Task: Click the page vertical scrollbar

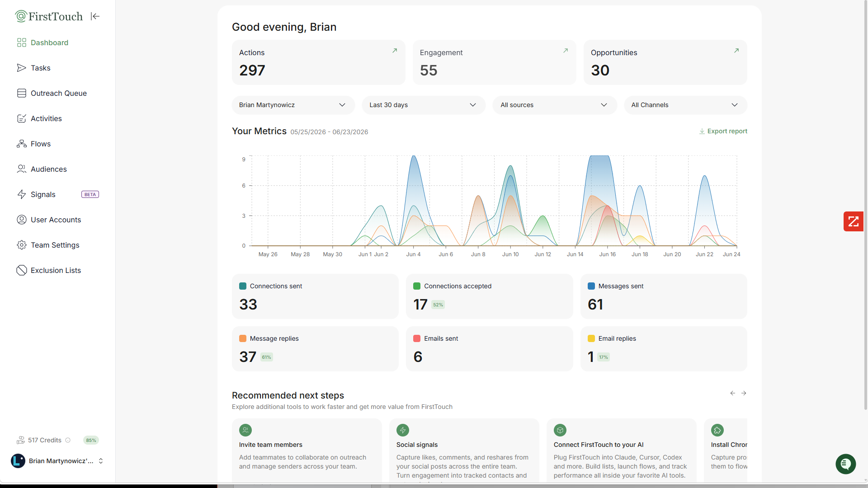Action: (865, 206)
